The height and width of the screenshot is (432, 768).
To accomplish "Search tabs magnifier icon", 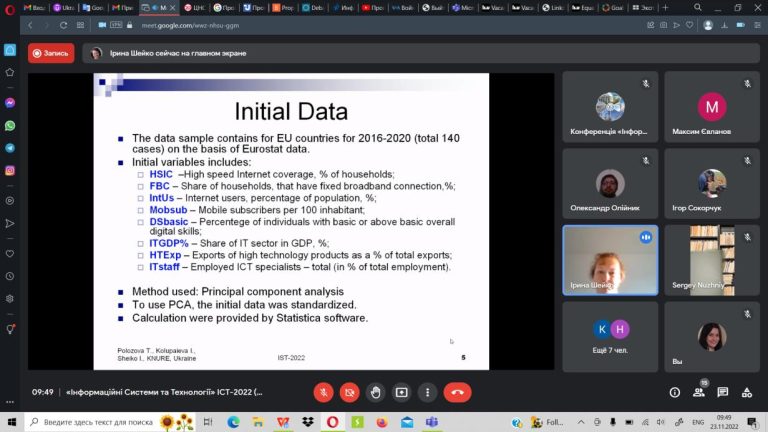I will 698,7.
